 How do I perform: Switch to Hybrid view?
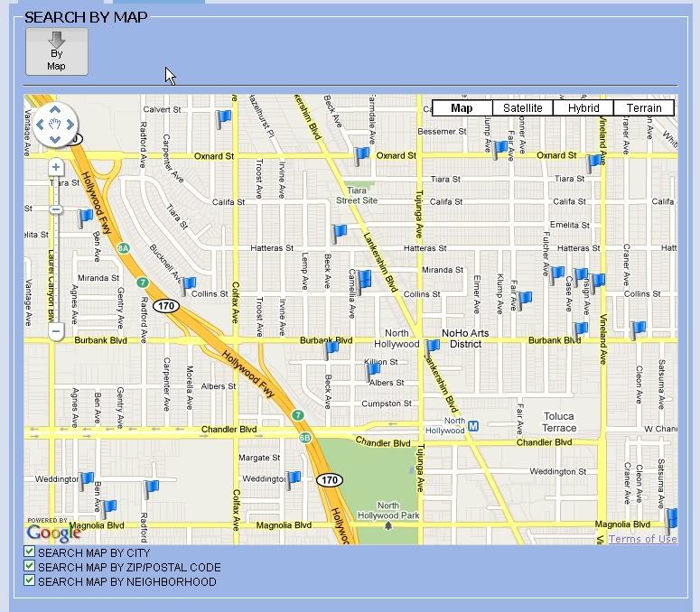click(x=583, y=108)
